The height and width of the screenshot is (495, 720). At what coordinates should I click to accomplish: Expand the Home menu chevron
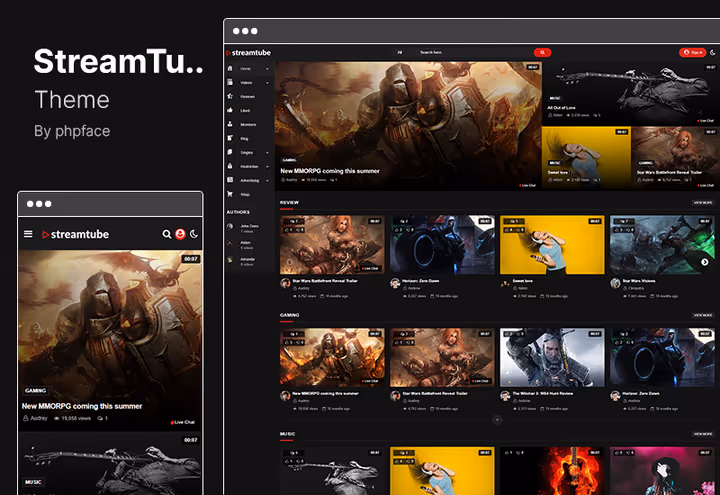[267, 69]
